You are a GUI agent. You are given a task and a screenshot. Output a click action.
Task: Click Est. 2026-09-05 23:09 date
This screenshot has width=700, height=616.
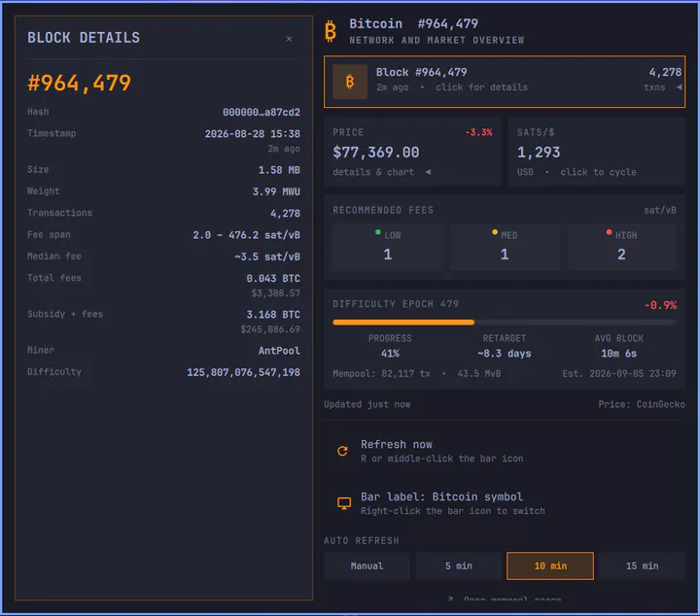tap(619, 374)
